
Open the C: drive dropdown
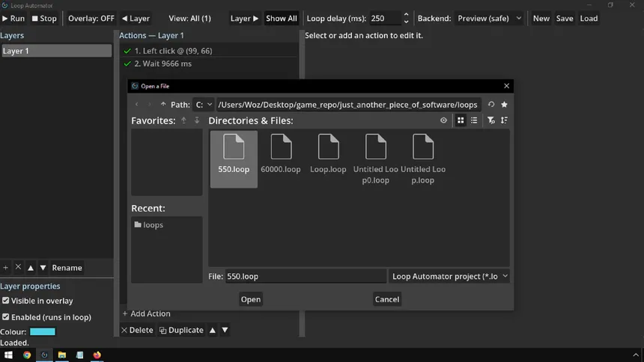(x=203, y=105)
